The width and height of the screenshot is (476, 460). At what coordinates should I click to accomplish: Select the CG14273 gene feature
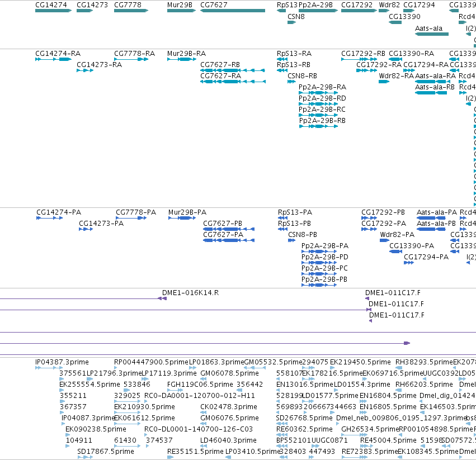(x=84, y=11)
